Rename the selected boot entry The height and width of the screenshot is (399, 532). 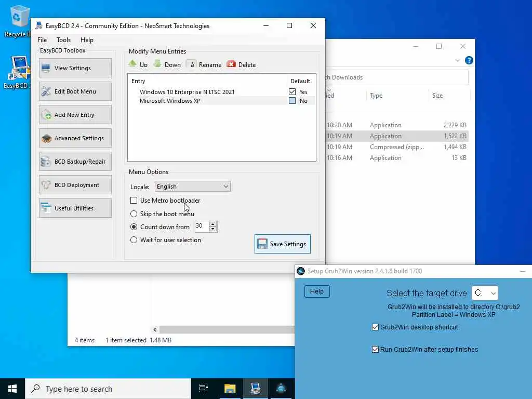204,64
